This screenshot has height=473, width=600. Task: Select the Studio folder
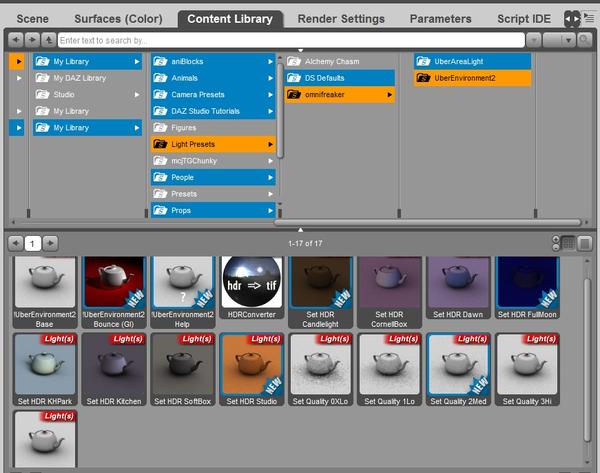click(87, 95)
